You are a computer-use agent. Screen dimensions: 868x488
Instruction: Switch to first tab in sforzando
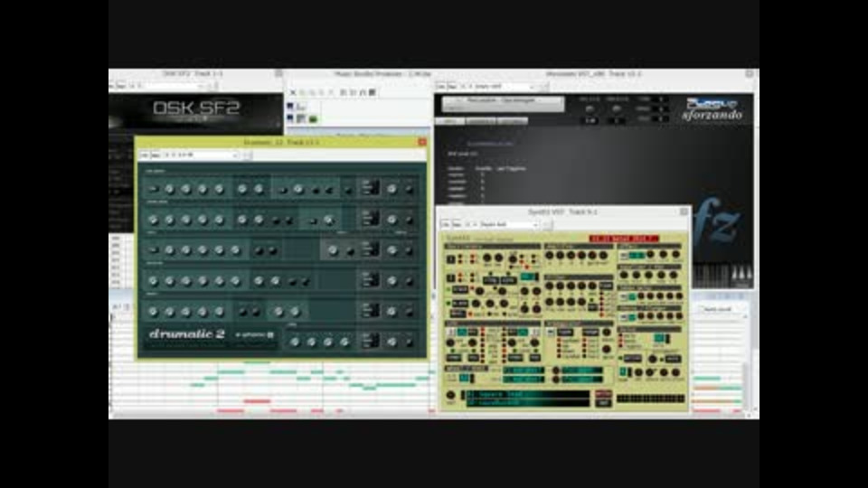point(450,121)
